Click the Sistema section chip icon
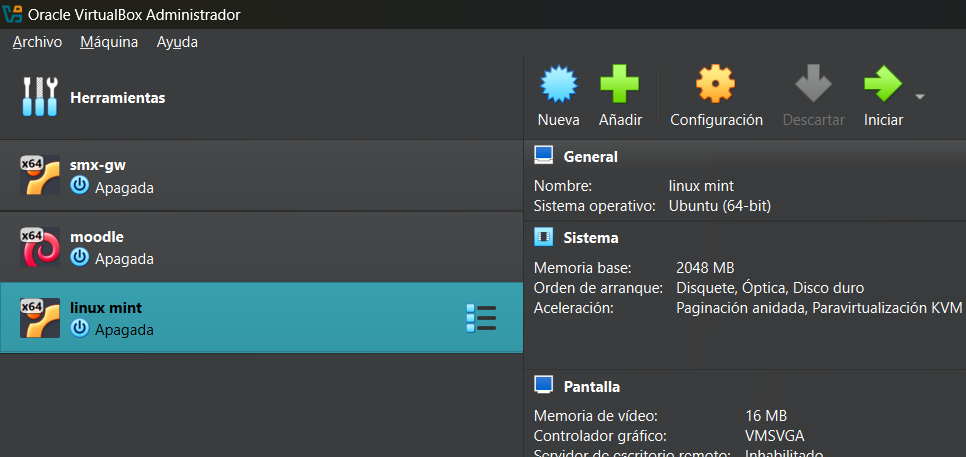Viewport: 966px width, 457px height. point(543,237)
